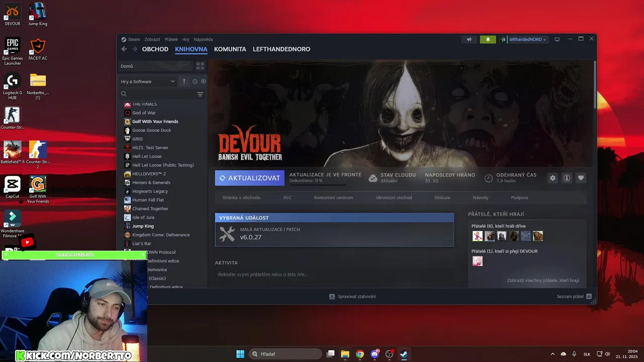Show all friends who play link
This screenshot has width=644, height=362.
tap(543, 280)
